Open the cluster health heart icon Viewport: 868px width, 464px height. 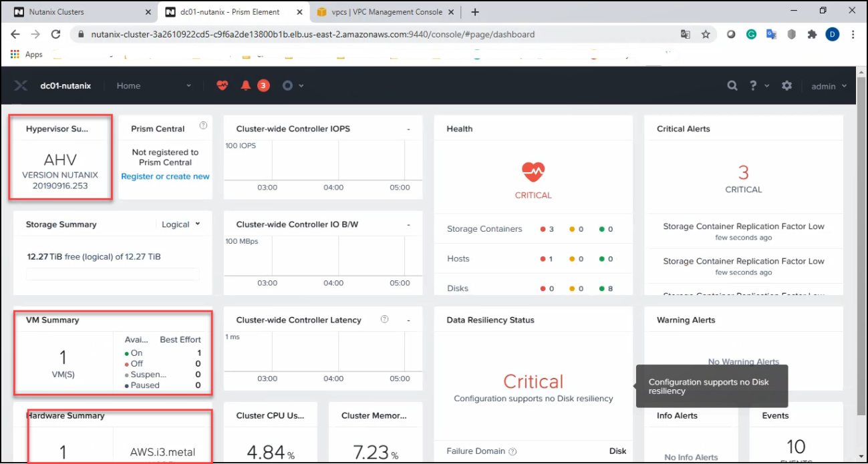(223, 85)
